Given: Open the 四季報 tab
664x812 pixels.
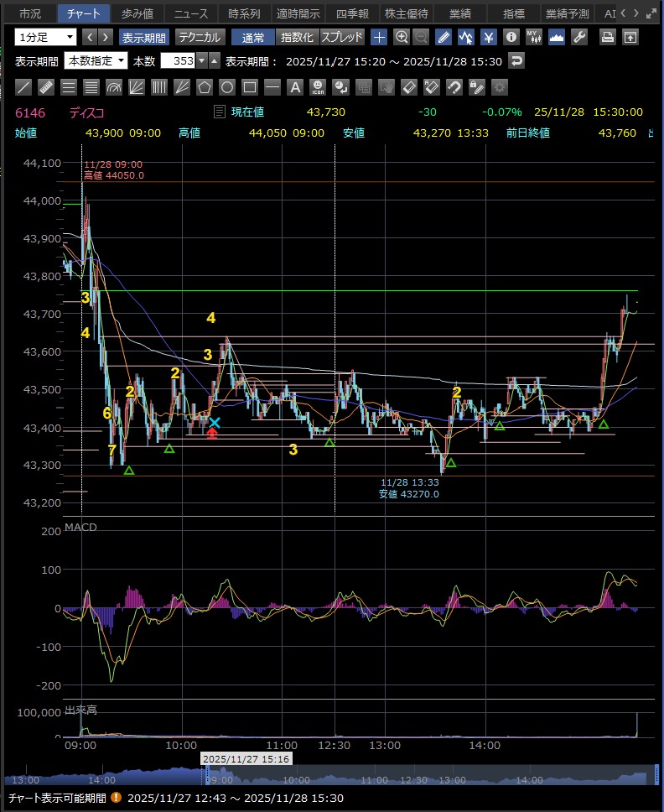Looking at the screenshot, I should pos(350,13).
